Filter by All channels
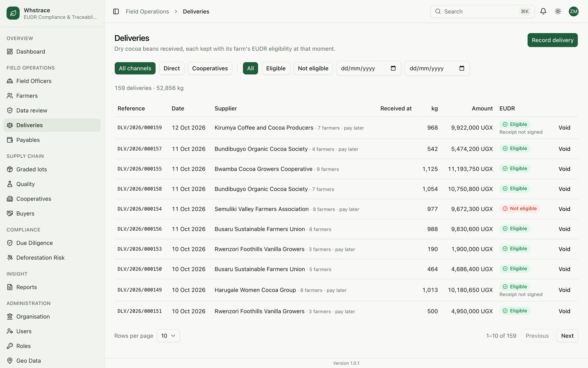588x368 pixels. 135,68
